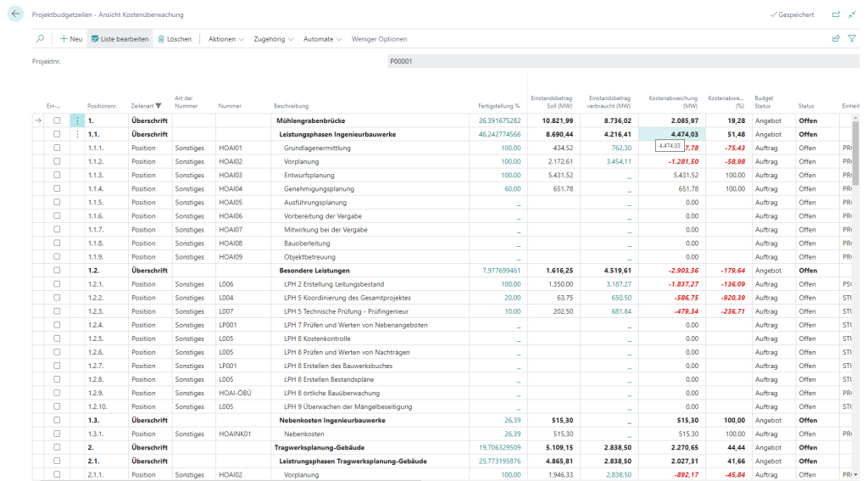Click the Zeilenart column filter icon
Viewport: 868px width, 481px height.
[x=159, y=106]
